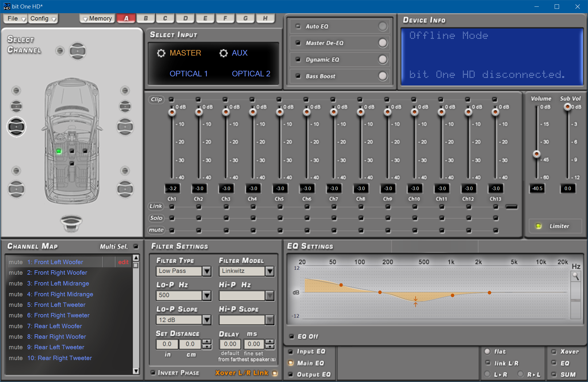Viewport: 588px width, 382px height.
Task: Select the front left tweeter speaker icon
Action: pyautogui.click(x=16, y=91)
